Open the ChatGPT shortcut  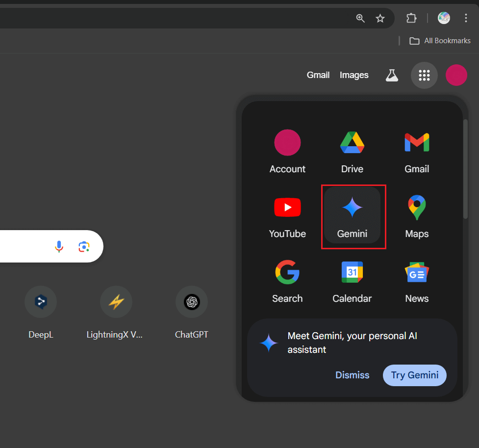(192, 313)
